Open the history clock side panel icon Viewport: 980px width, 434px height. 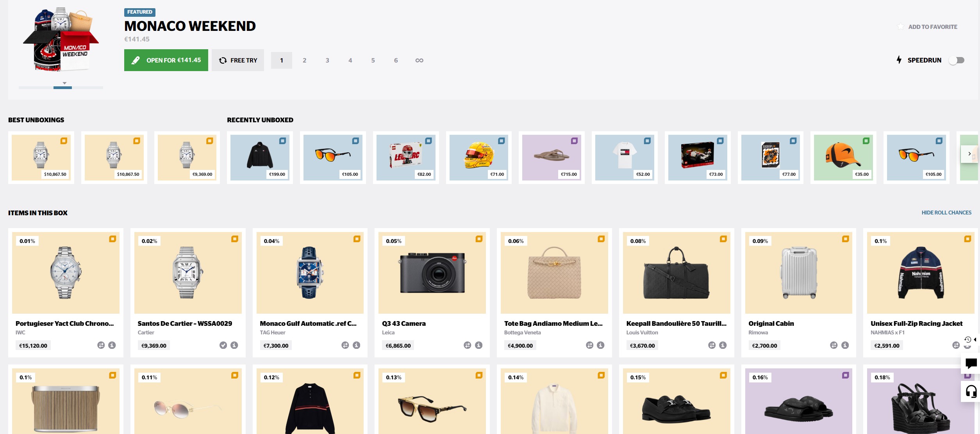tap(968, 339)
